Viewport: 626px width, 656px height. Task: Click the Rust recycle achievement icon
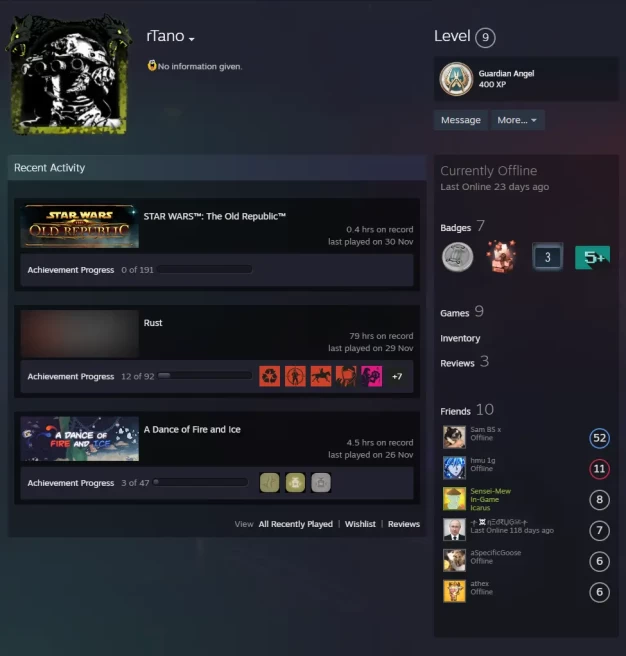pyautogui.click(x=269, y=376)
